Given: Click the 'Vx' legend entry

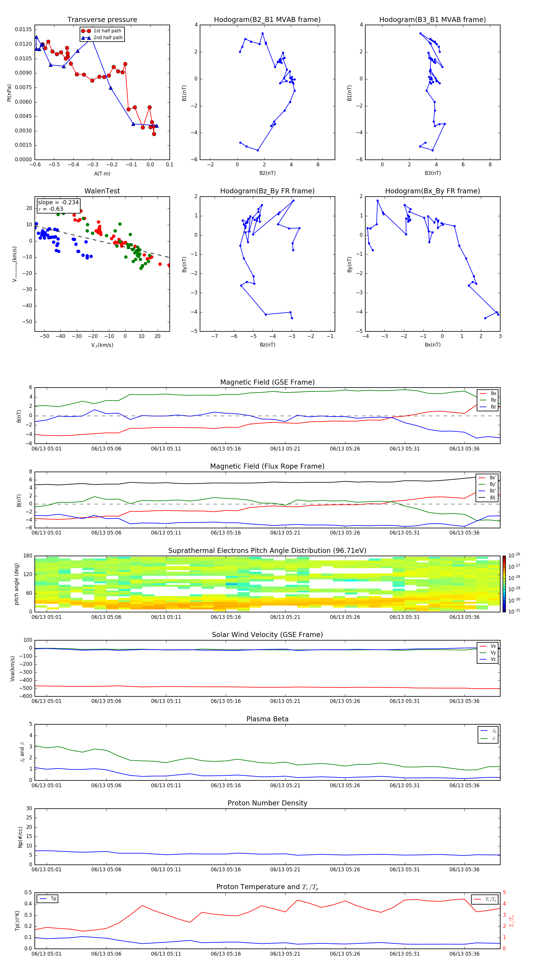Looking at the screenshot, I should pos(488,646).
